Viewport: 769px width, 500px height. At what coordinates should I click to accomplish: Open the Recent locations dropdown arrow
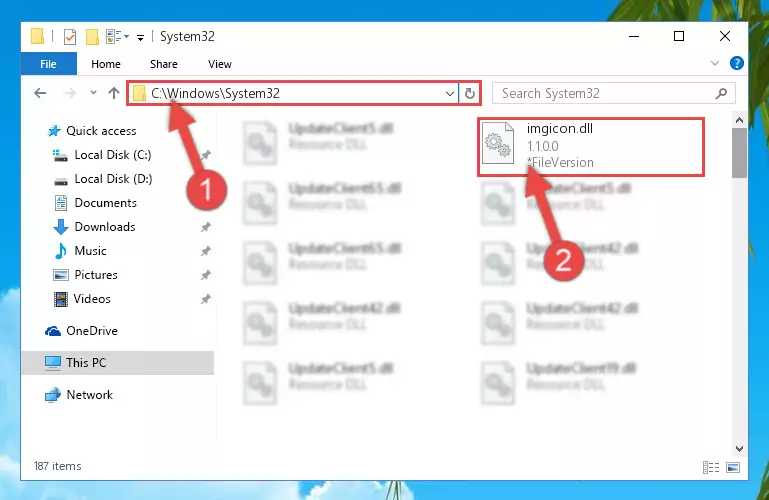point(93,93)
